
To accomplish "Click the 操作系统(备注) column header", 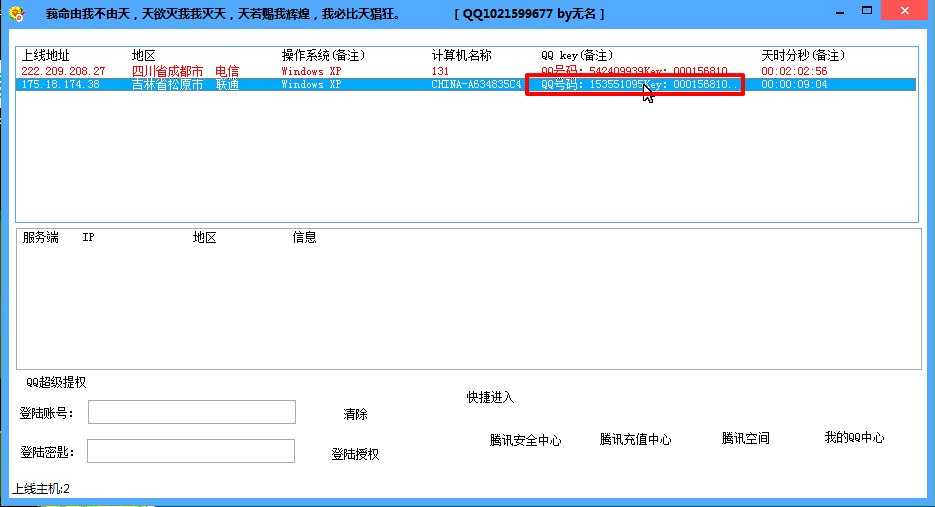I will click(x=323, y=55).
